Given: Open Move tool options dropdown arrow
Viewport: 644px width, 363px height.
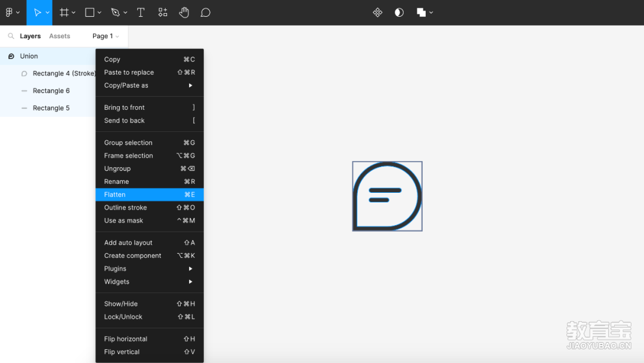Looking at the screenshot, I should click(x=48, y=13).
